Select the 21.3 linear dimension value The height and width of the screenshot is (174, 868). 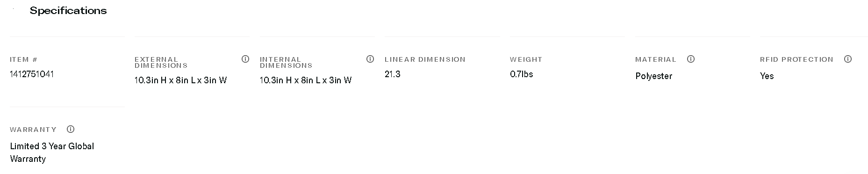click(x=393, y=74)
